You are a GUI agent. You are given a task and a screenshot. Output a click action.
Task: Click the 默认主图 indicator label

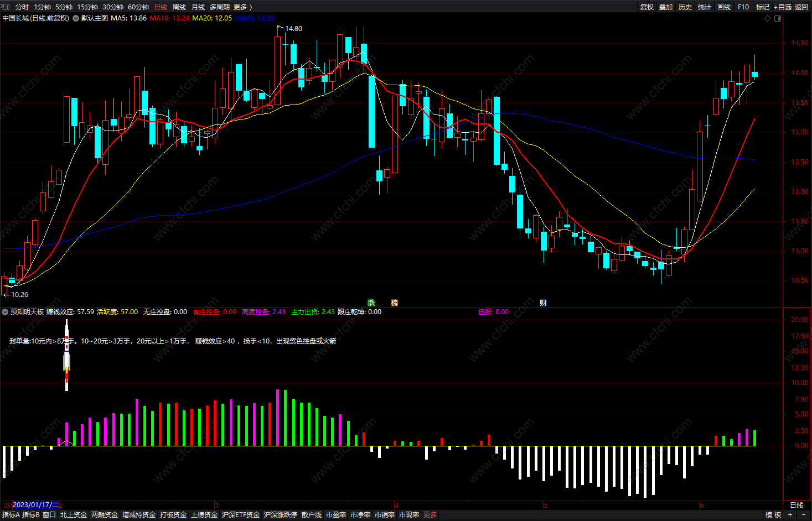point(95,18)
